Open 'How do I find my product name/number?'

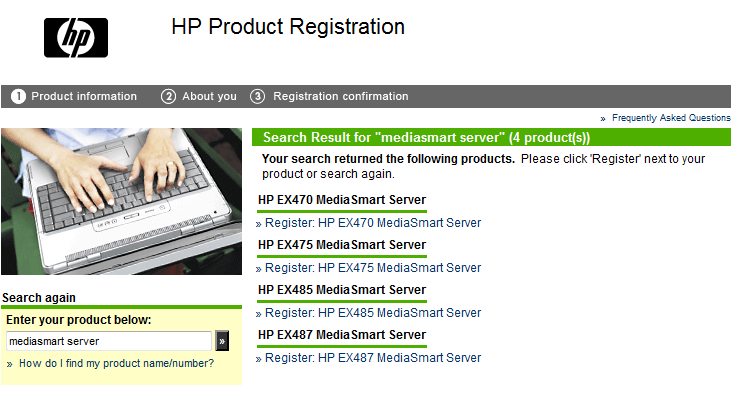coord(117,363)
